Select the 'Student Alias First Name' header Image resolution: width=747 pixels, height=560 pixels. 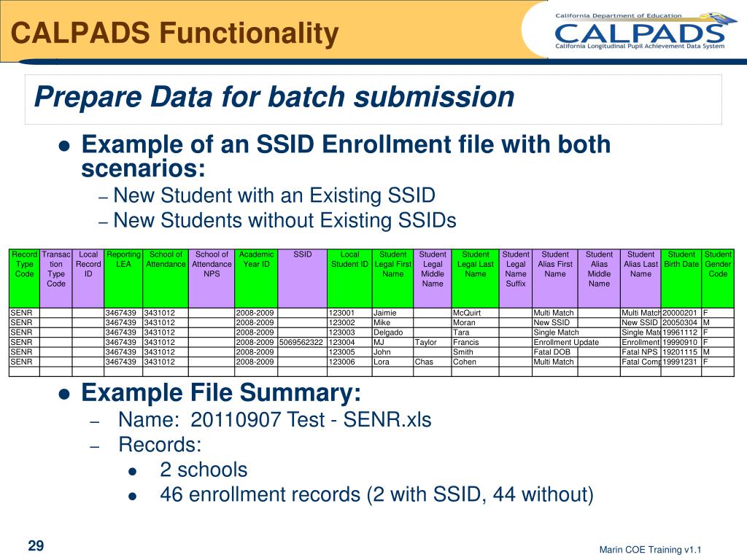[555, 279]
